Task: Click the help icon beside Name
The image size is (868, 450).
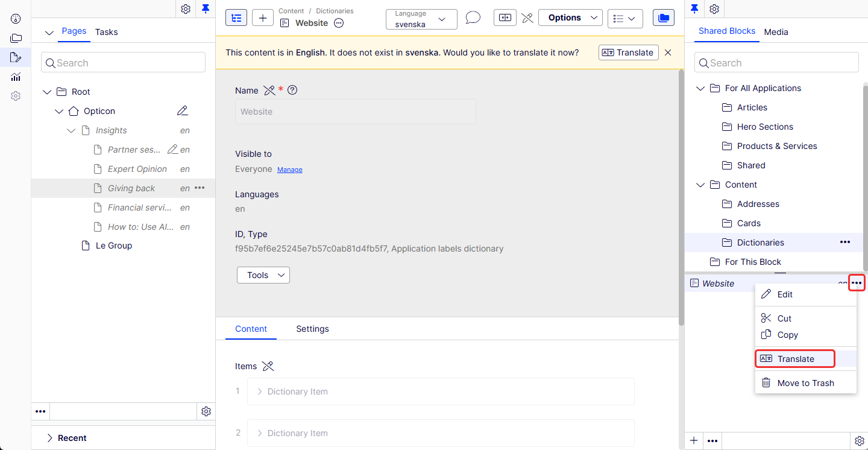Action: click(x=292, y=90)
